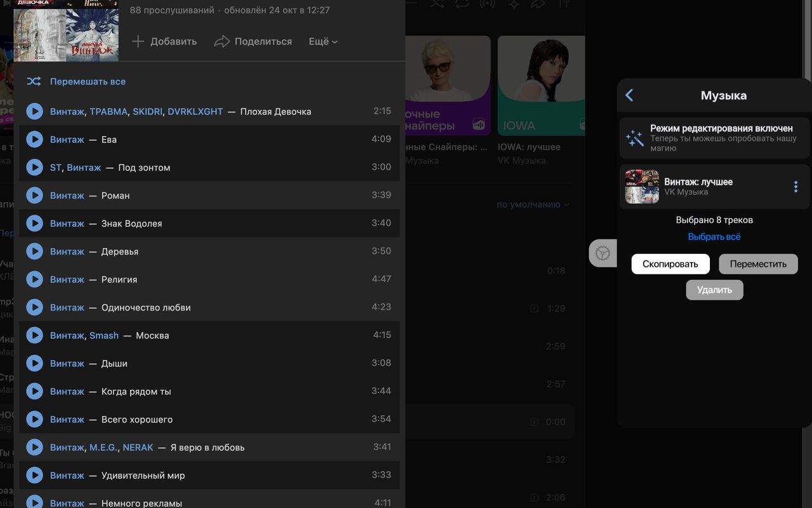Click the track title Всего хорошего
The height and width of the screenshot is (508, 812).
click(x=137, y=419)
